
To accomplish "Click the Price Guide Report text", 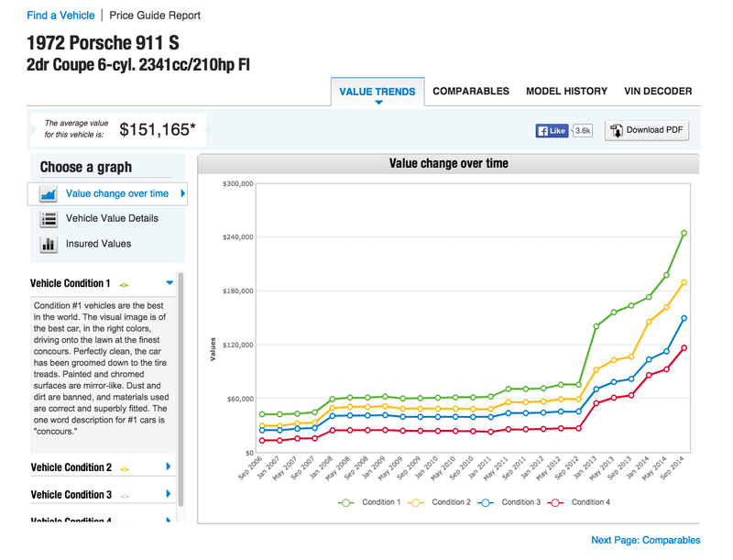I will [x=155, y=16].
